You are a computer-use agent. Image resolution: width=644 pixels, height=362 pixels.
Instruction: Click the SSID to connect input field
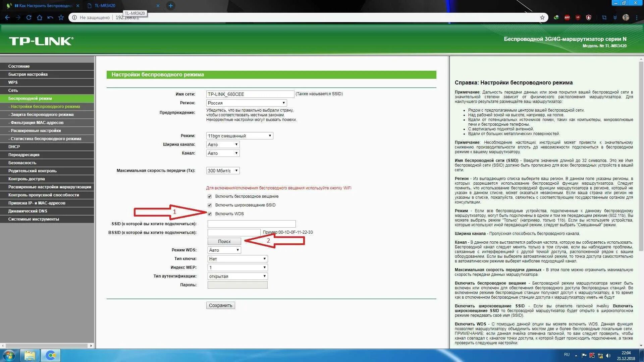tap(251, 224)
